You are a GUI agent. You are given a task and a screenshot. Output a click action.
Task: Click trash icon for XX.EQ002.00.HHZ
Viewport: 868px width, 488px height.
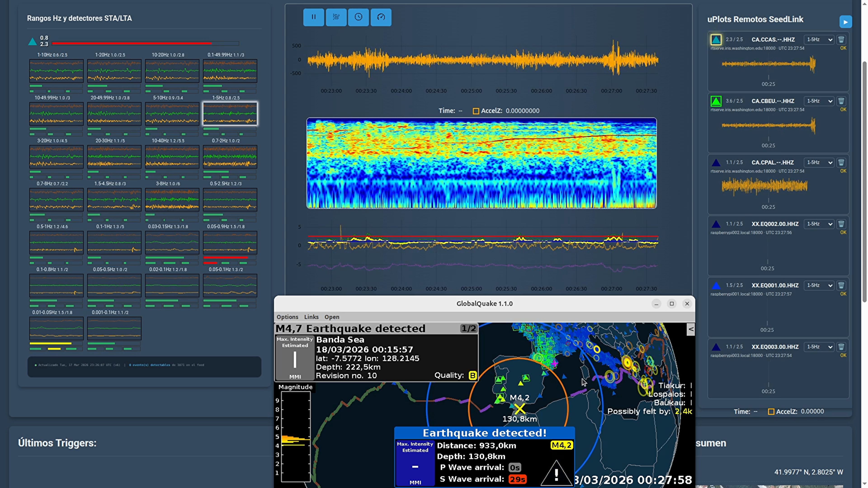coord(841,224)
